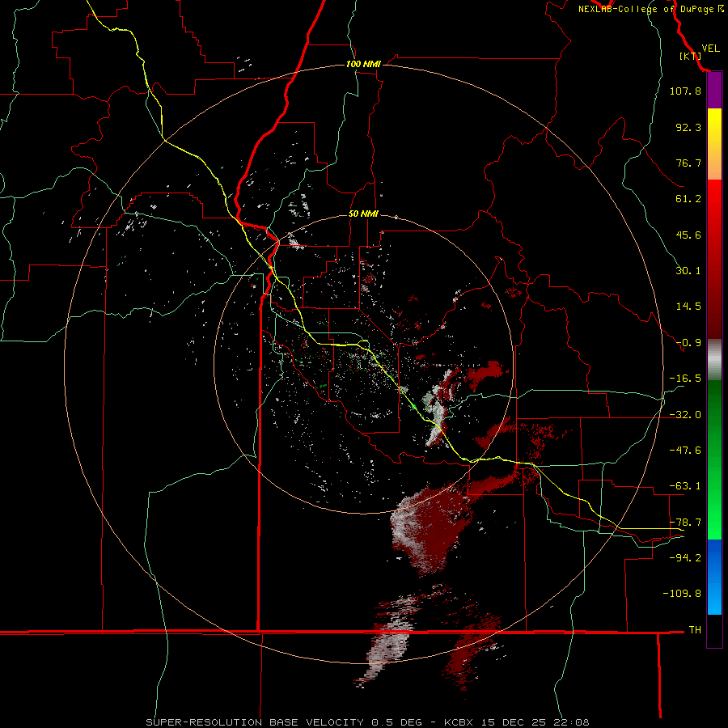728x728 pixels.
Task: Click the -78.7 legend value
Action: [x=685, y=523]
